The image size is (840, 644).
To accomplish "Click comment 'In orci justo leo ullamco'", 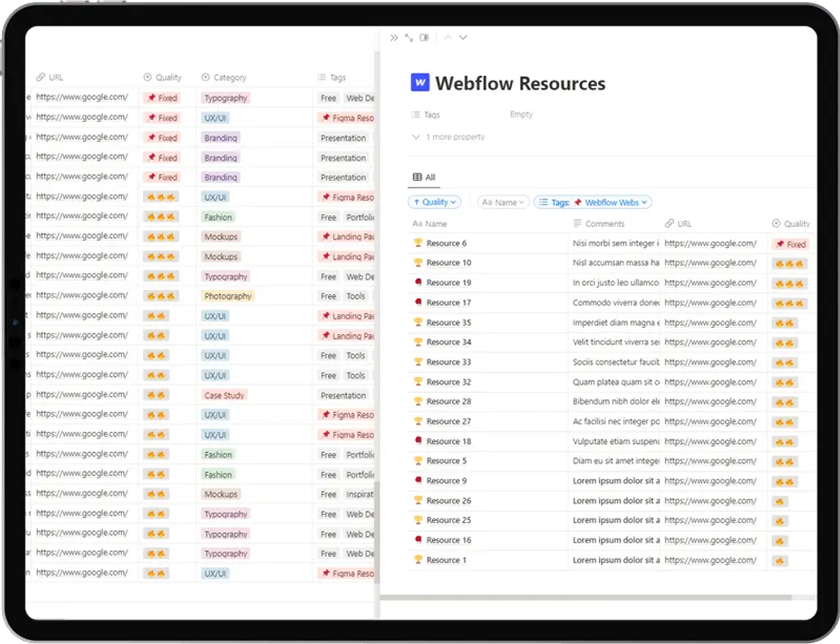I will click(x=616, y=282).
